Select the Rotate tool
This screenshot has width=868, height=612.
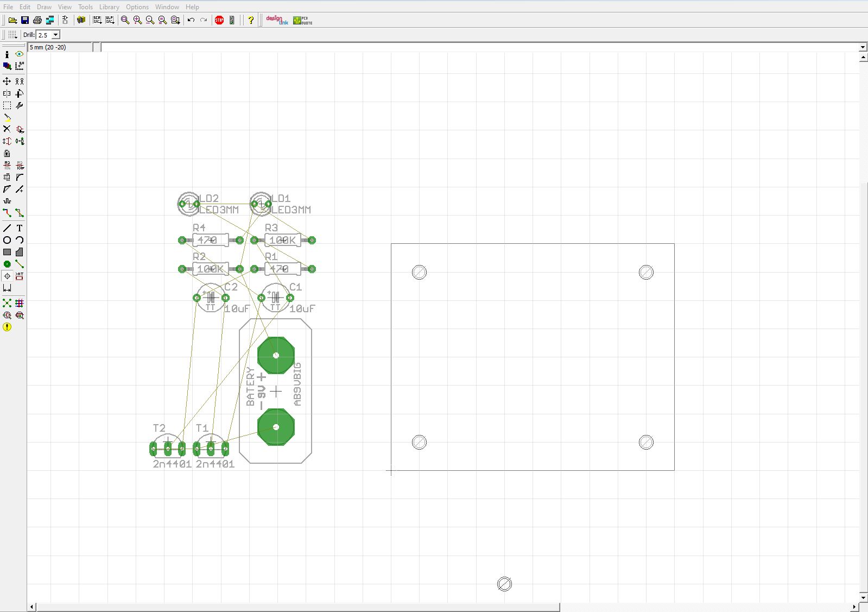20,93
